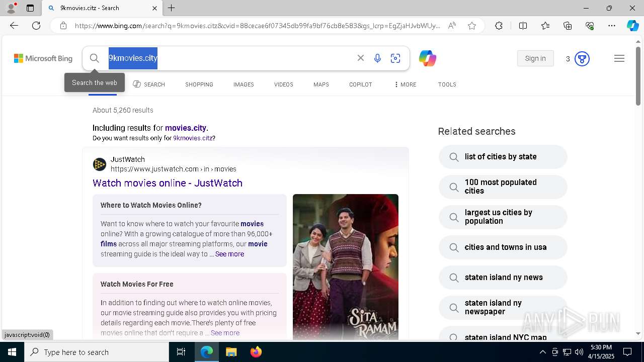Open the volume control icon
Image resolution: width=644 pixels, height=362 pixels.
click(x=579, y=352)
